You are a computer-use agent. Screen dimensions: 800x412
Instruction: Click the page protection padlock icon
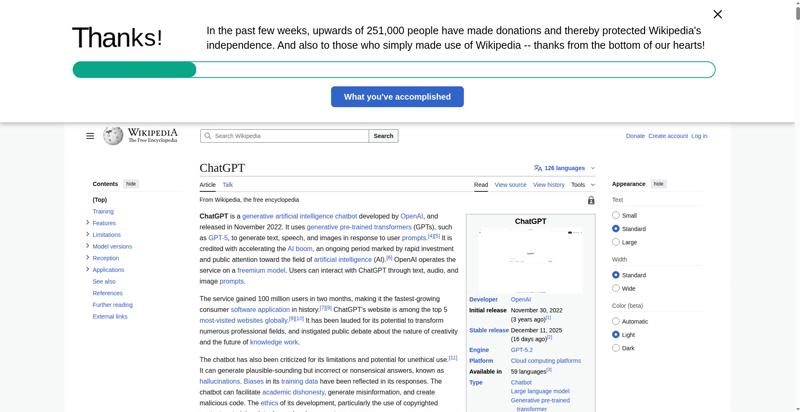tap(591, 200)
